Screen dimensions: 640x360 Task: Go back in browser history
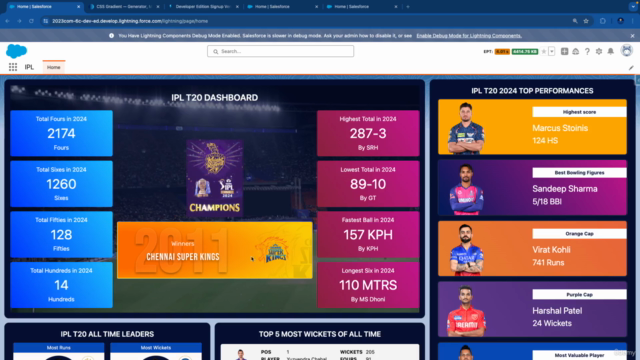coord(7,21)
